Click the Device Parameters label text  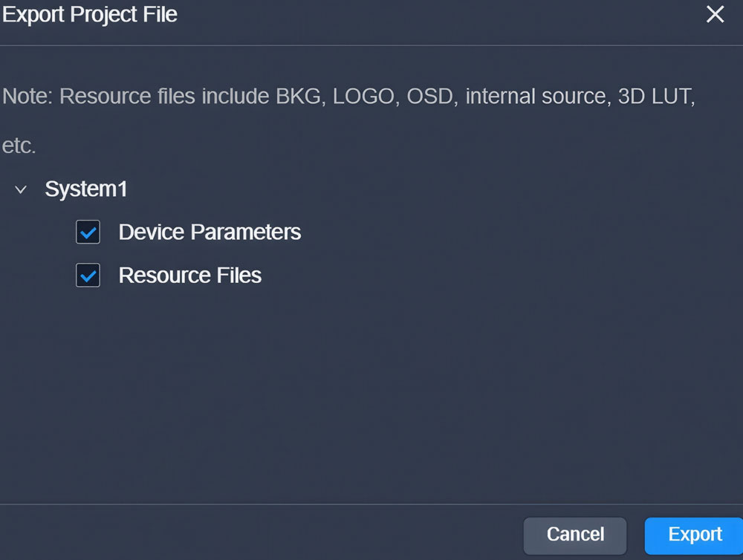tap(210, 232)
